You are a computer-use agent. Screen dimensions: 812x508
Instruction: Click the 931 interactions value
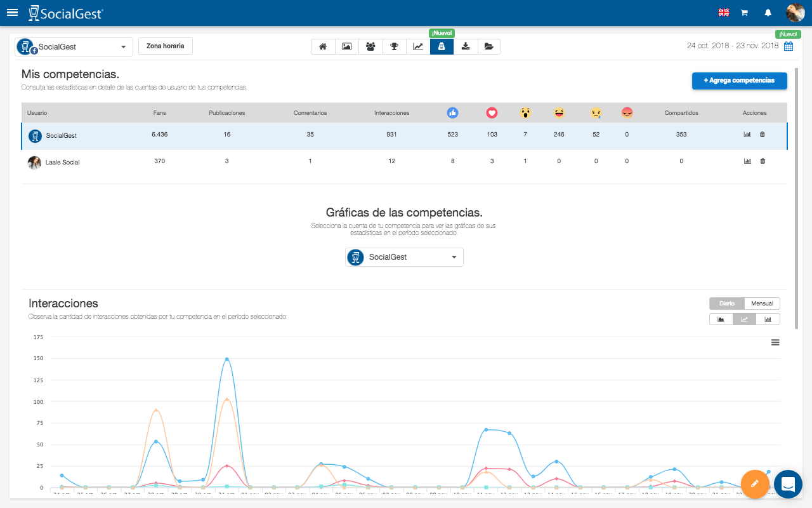(392, 135)
